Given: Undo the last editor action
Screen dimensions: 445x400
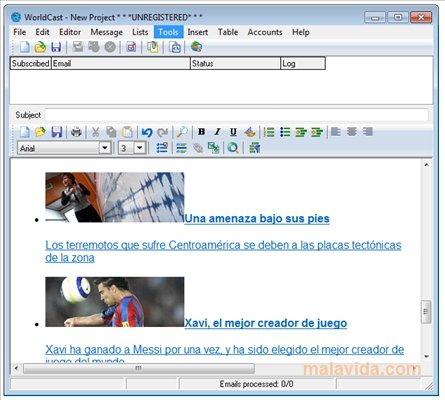Looking at the screenshot, I should 146,132.
